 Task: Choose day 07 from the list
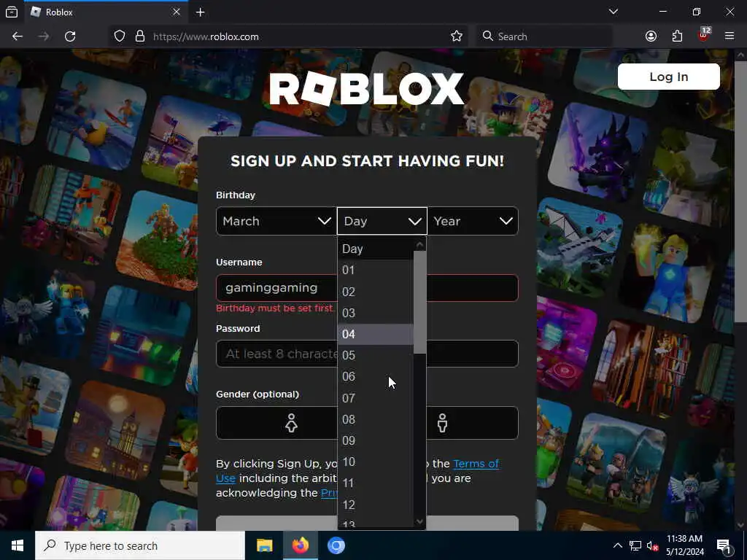[376, 398]
